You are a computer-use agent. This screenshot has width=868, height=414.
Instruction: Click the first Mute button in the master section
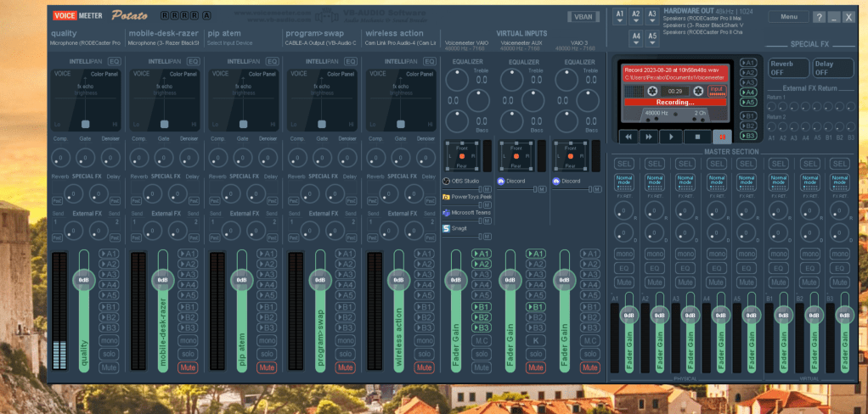[x=624, y=282]
